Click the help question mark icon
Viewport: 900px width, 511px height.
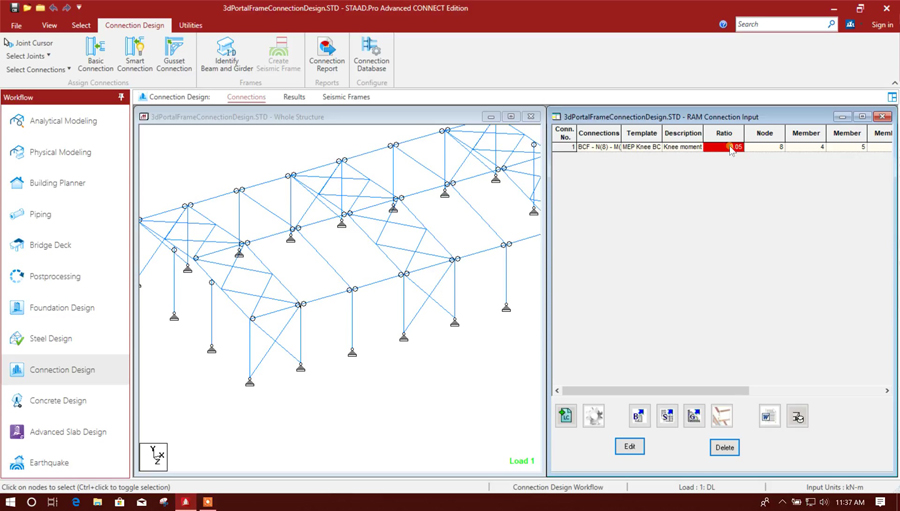click(723, 25)
